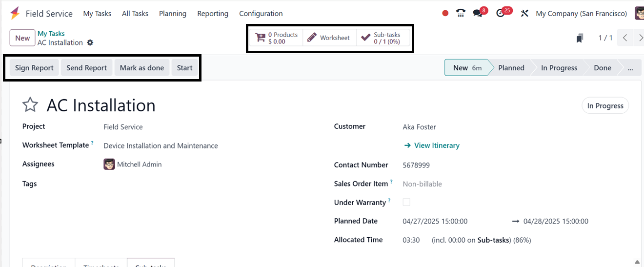This screenshot has height=267, width=644.
Task: Click the wrench and screwdriver tools icon
Action: [524, 14]
